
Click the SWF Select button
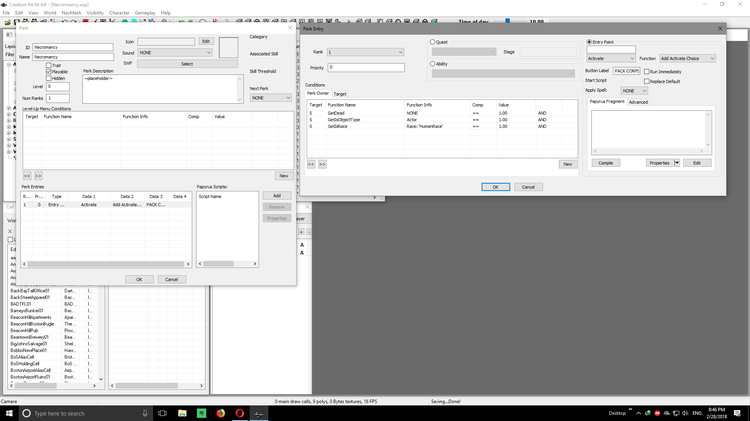187,64
